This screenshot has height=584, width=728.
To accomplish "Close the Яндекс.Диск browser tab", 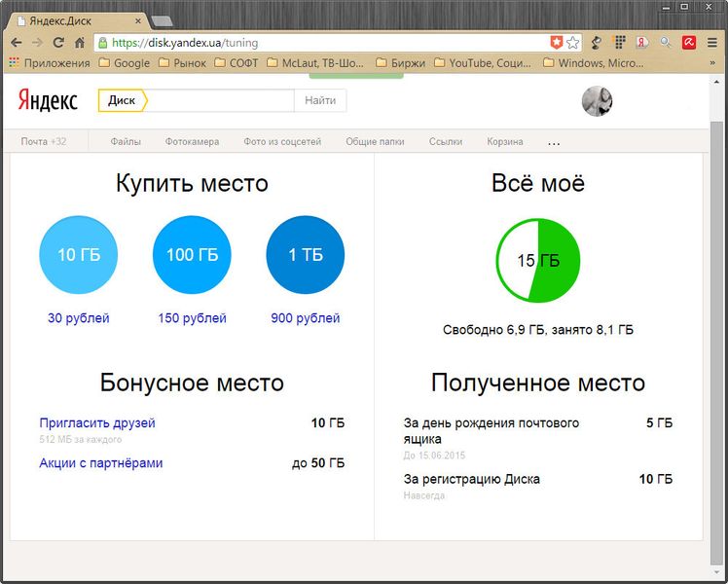I will tap(138, 20).
